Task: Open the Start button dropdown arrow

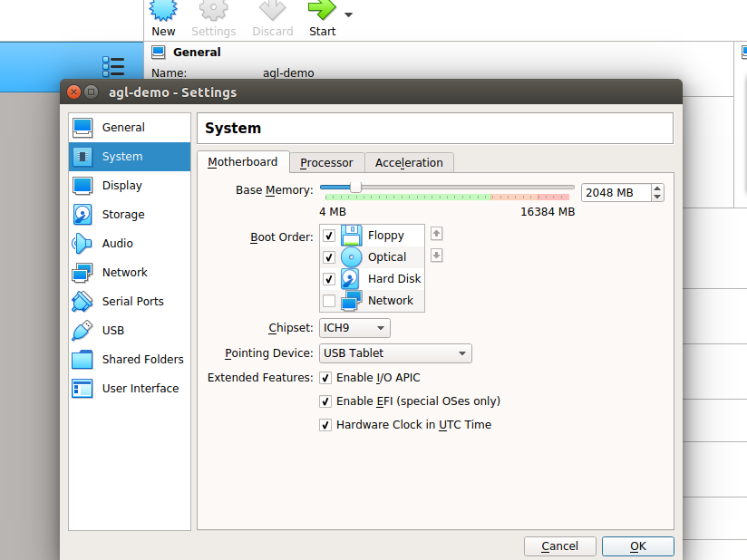Action: pos(349,14)
